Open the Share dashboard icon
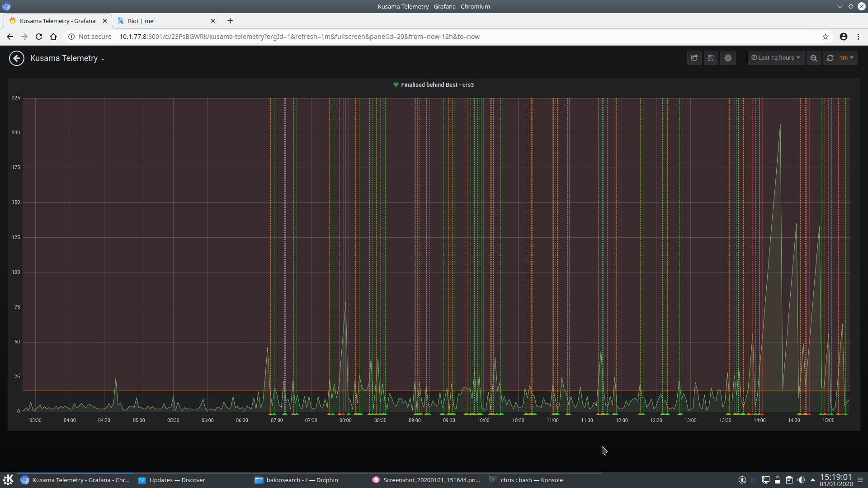 pyautogui.click(x=694, y=58)
